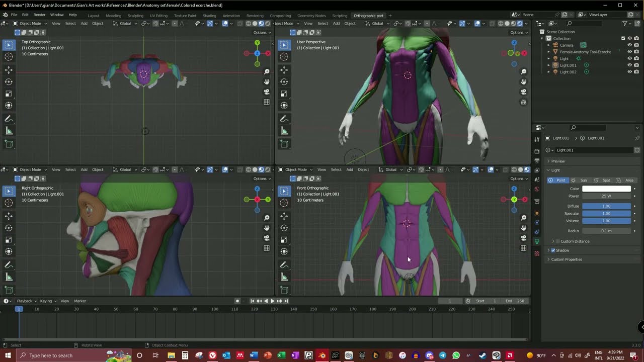644x362 pixels.
Task: Select the Cursor tool in Top Orthographic viewport
Action: coord(9,57)
